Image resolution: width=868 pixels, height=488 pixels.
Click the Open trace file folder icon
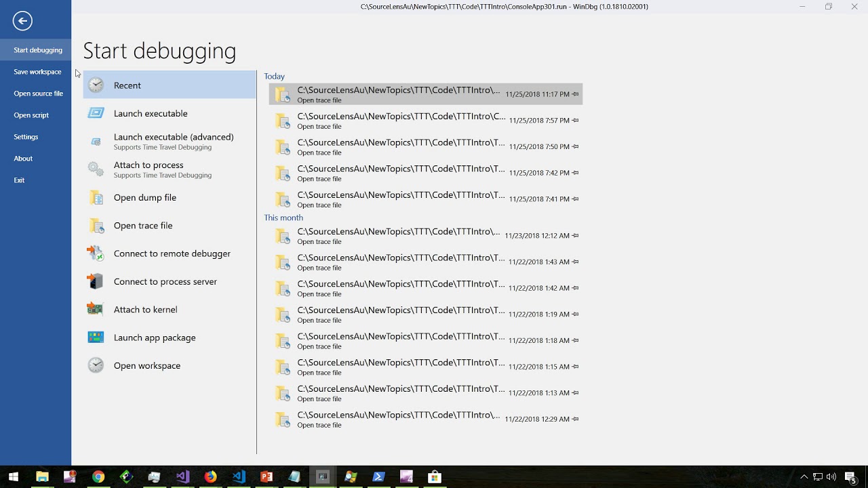(x=96, y=226)
